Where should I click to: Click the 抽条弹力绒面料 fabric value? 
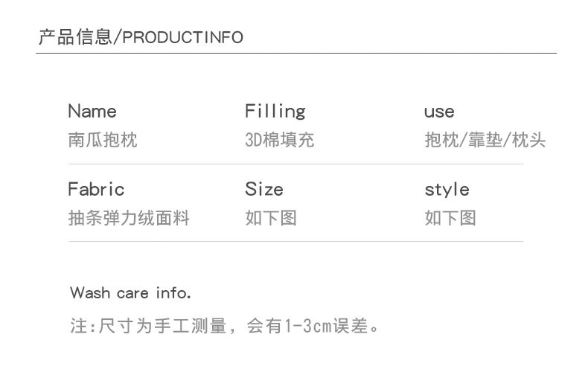128,218
